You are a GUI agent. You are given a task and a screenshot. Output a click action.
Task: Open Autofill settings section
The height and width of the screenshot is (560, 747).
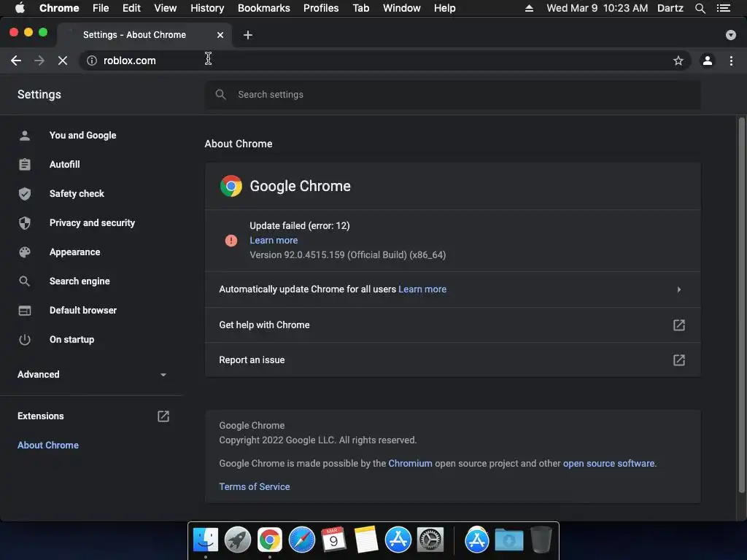coord(65,164)
